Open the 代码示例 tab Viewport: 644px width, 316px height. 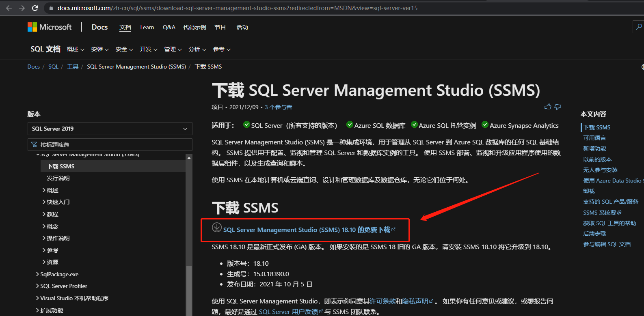[x=194, y=27]
